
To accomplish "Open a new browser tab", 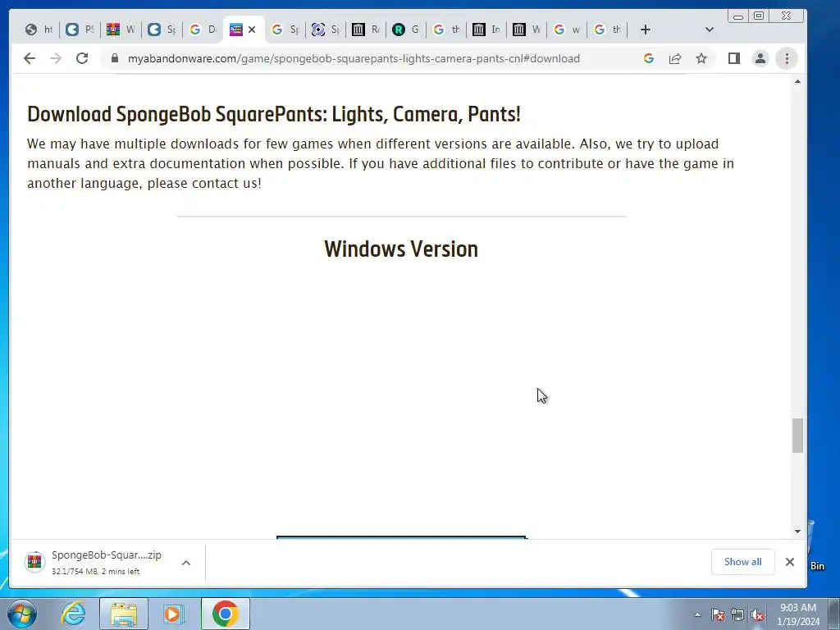I will 646,30.
